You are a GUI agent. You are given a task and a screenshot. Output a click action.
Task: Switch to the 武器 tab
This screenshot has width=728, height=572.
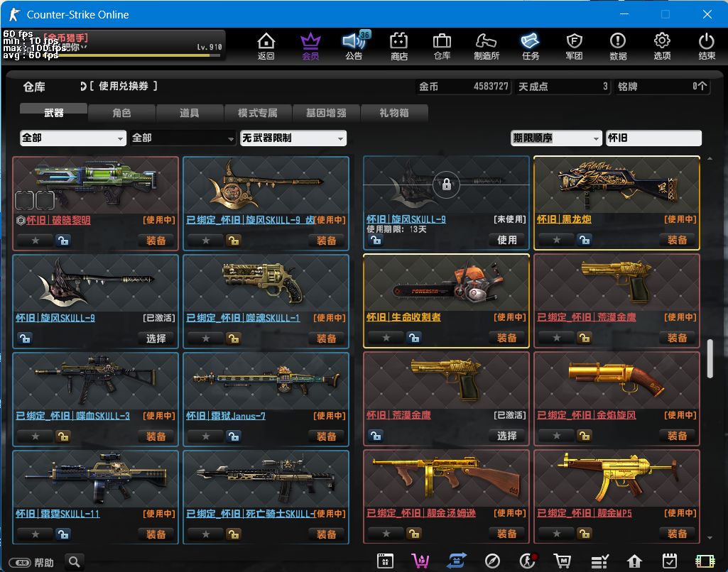tap(53, 113)
